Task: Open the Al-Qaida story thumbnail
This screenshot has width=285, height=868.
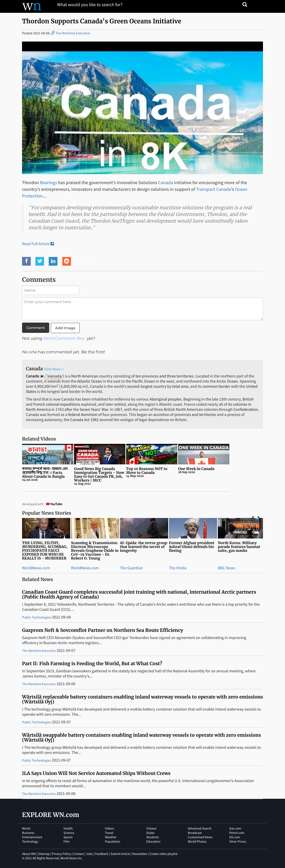Action: (144, 528)
